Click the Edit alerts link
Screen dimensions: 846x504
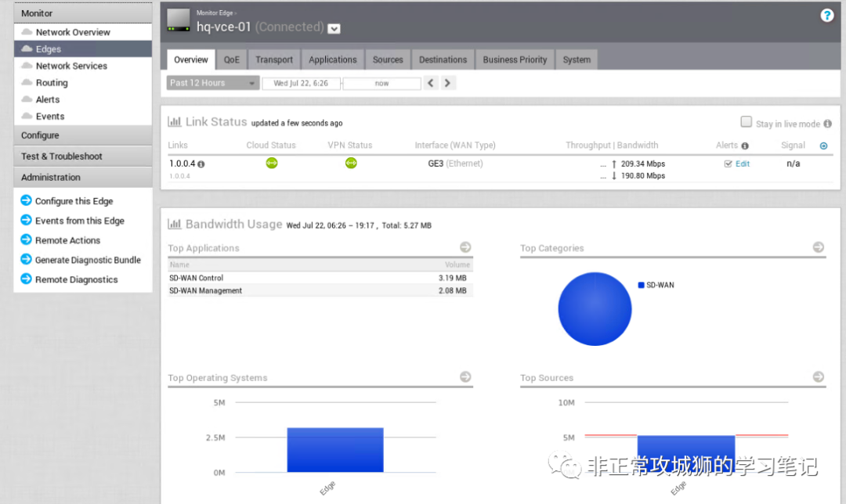pos(743,164)
